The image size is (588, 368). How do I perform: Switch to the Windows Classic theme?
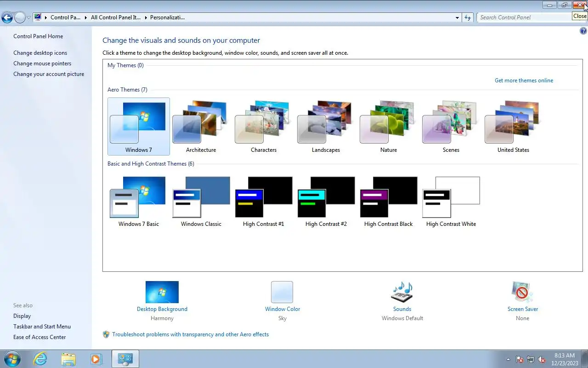pyautogui.click(x=201, y=201)
